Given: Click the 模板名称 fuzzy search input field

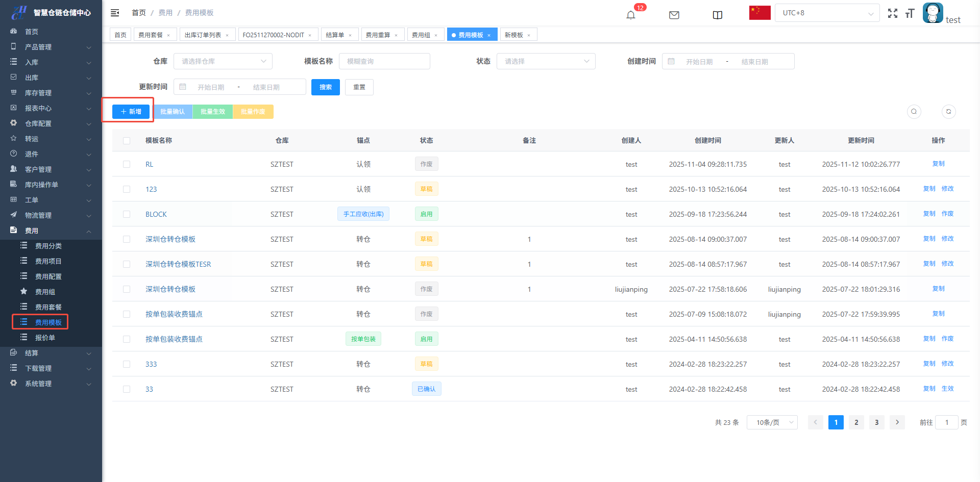Looking at the screenshot, I should [384, 61].
